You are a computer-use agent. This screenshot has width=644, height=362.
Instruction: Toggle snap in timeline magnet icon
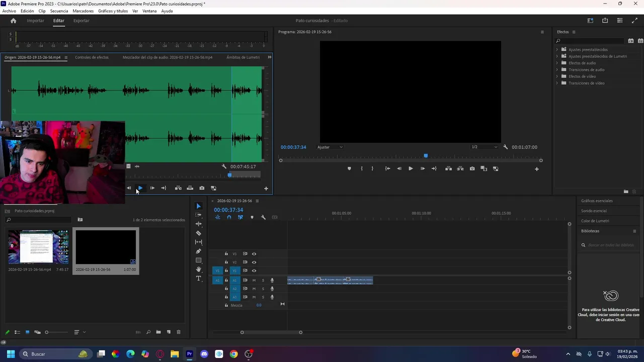click(x=229, y=217)
